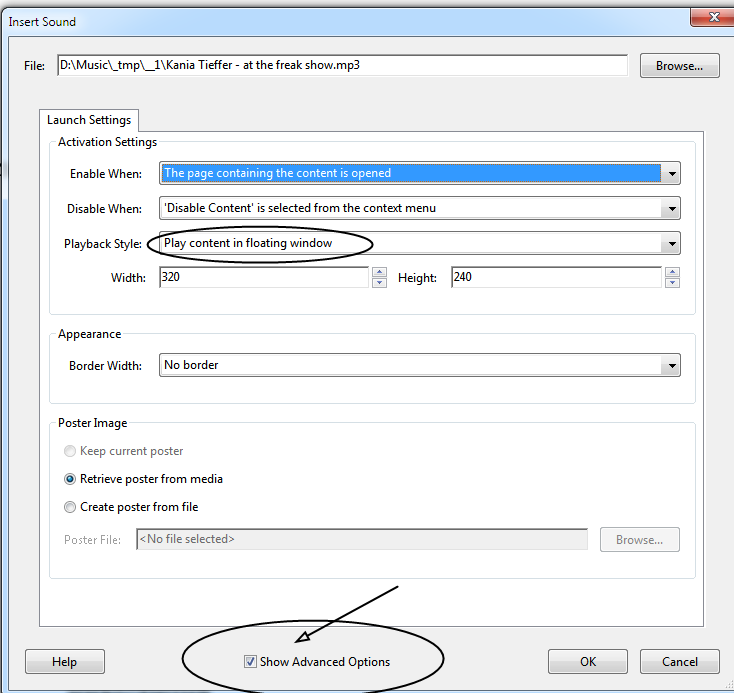Open the Border Width dropdown
The width and height of the screenshot is (734, 693).
419,365
